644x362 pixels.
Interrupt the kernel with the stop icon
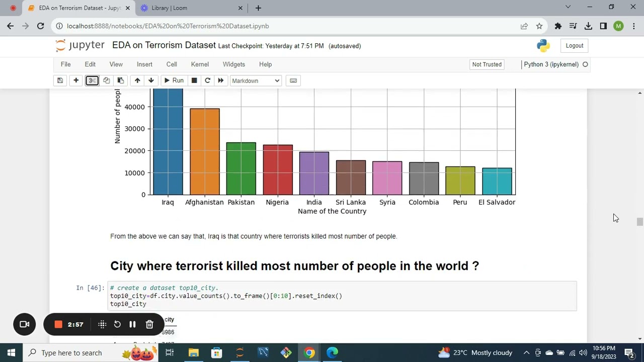[194, 80]
